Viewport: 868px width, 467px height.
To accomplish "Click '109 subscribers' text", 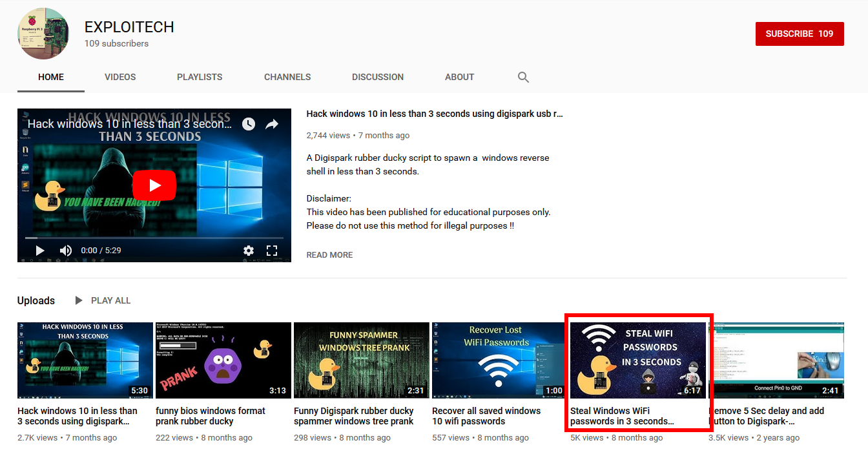I will tap(116, 44).
